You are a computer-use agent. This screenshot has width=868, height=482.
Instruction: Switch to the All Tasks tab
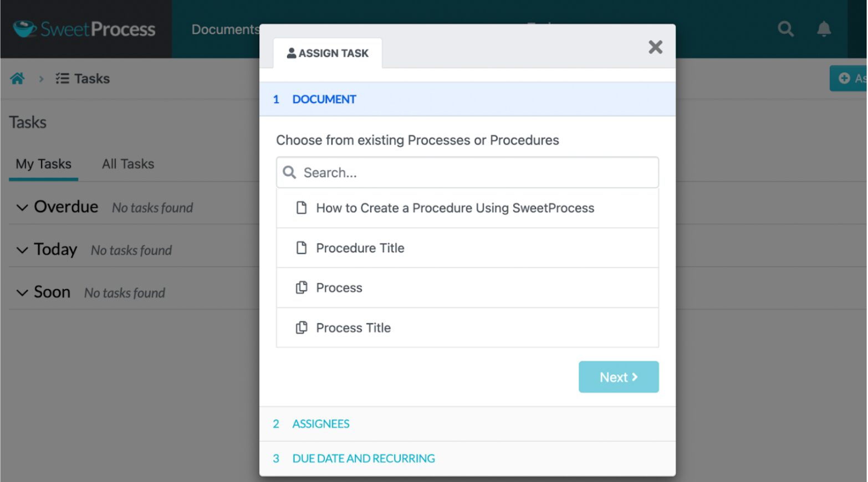128,164
